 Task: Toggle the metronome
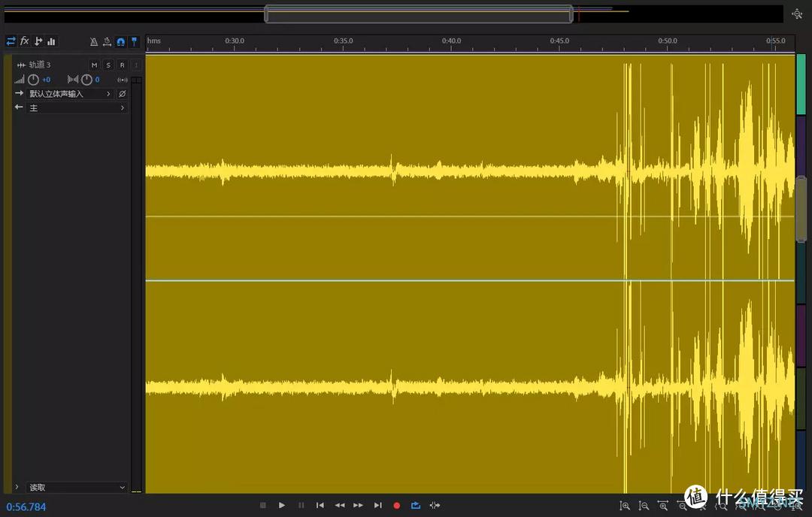click(94, 42)
